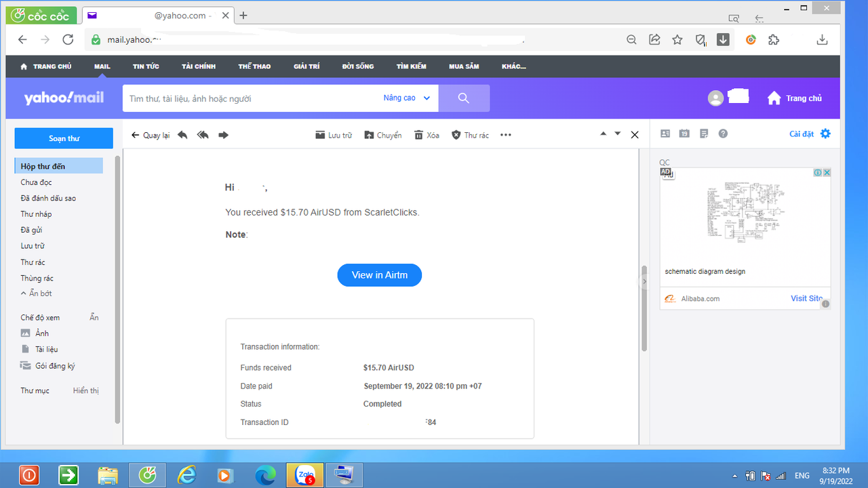Delete the message with Xóa

(x=427, y=135)
